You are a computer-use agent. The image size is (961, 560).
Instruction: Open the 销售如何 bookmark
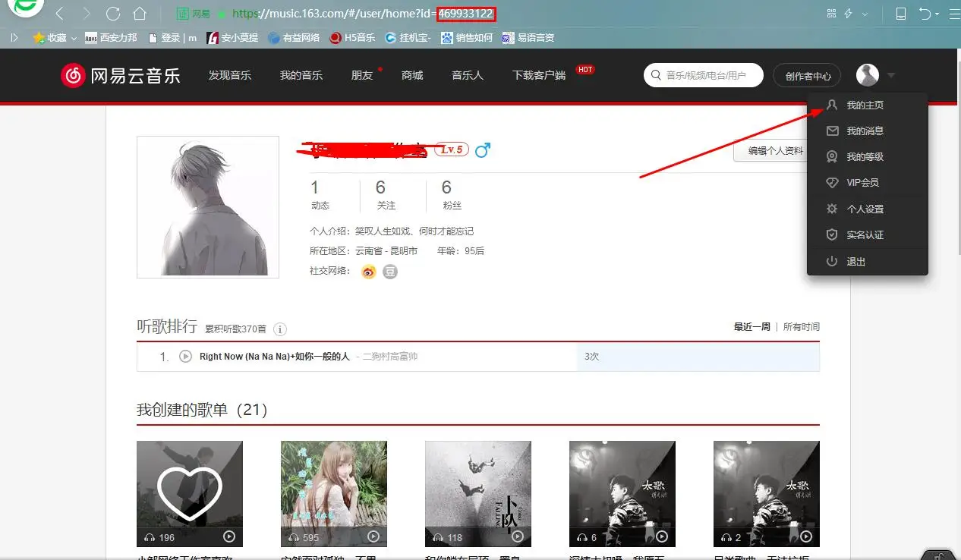pyautogui.click(x=467, y=37)
